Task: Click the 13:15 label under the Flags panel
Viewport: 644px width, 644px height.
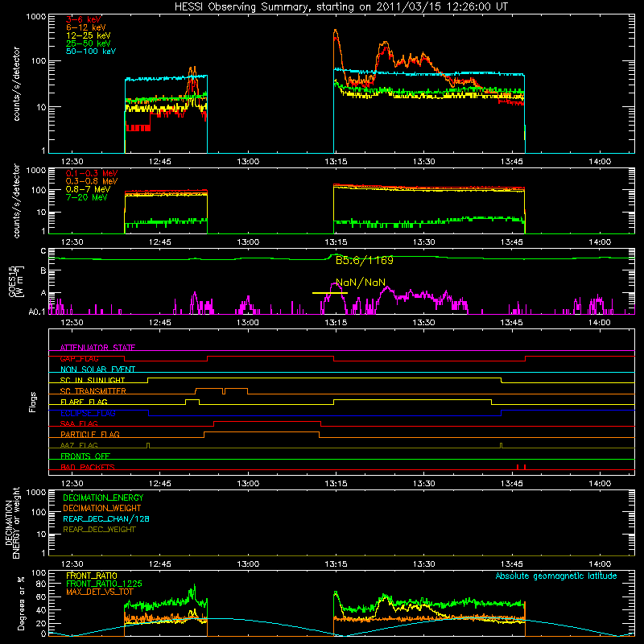Action: click(x=336, y=484)
